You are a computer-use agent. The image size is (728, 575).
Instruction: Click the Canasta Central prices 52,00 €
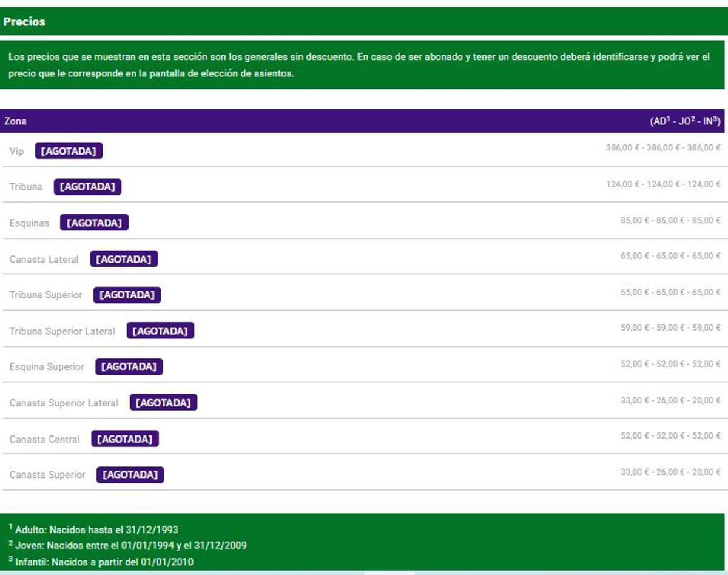[670, 435]
